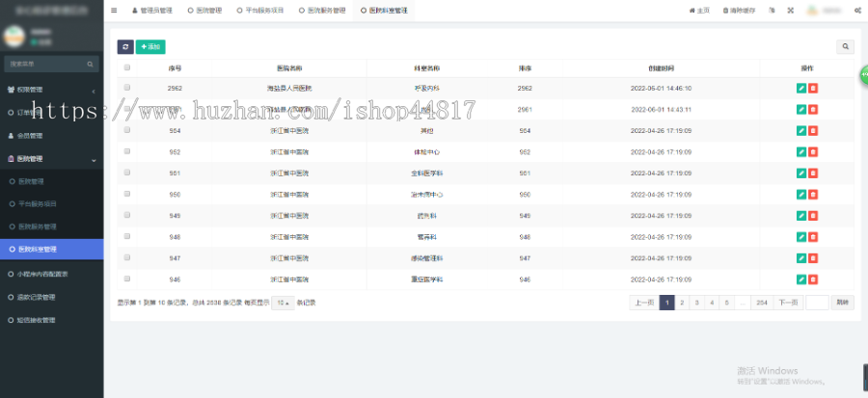Check the box for 全科医学科 row

pos(126,172)
